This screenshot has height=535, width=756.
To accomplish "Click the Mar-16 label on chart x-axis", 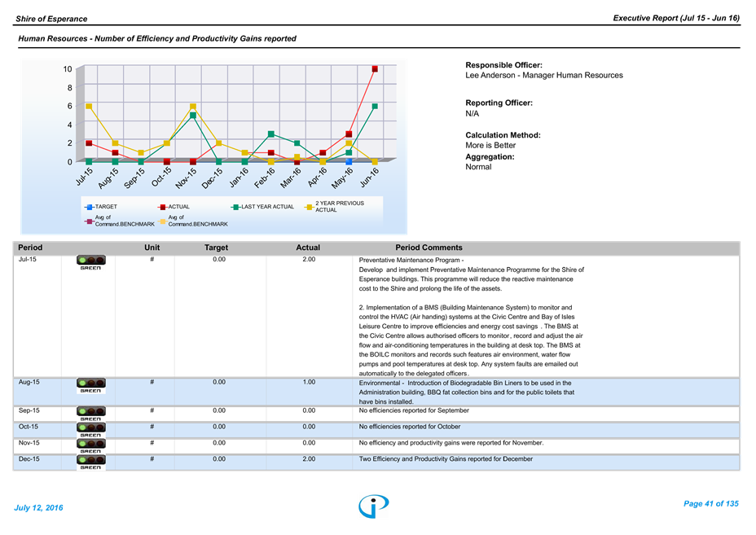I will pos(290,178).
